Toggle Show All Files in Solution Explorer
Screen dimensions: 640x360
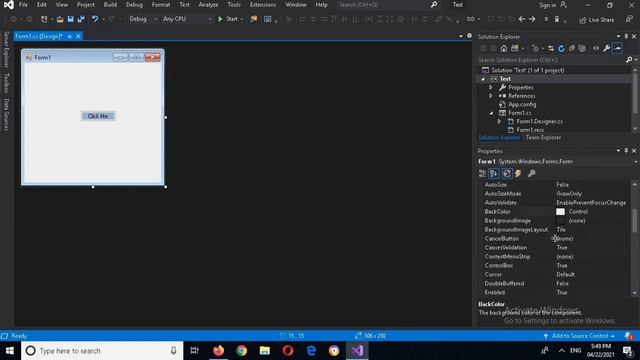(x=582, y=49)
